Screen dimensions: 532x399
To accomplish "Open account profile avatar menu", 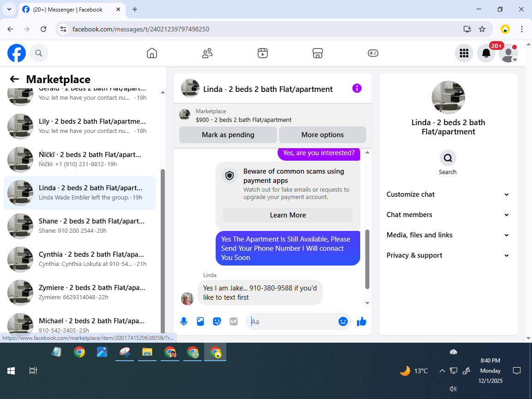I will click(508, 53).
